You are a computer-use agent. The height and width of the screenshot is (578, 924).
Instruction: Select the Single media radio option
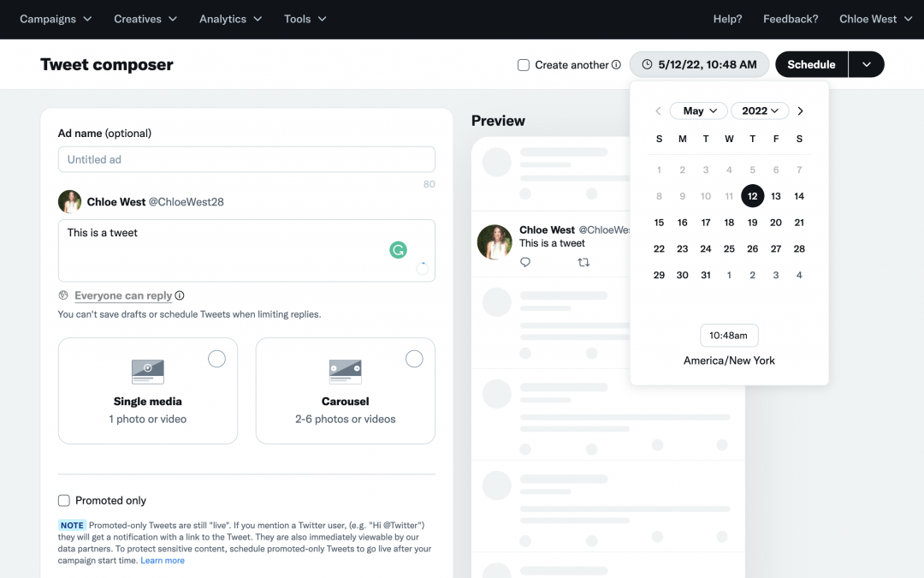[216, 359]
